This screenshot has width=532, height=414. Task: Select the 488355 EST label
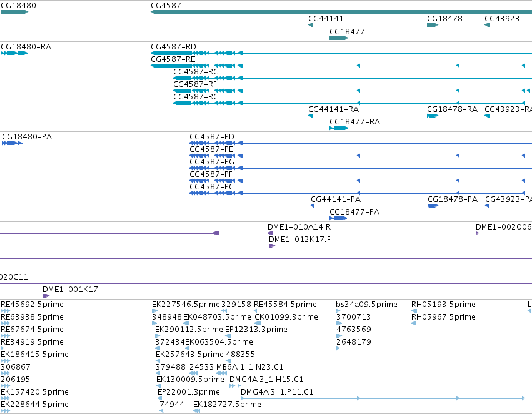click(241, 355)
